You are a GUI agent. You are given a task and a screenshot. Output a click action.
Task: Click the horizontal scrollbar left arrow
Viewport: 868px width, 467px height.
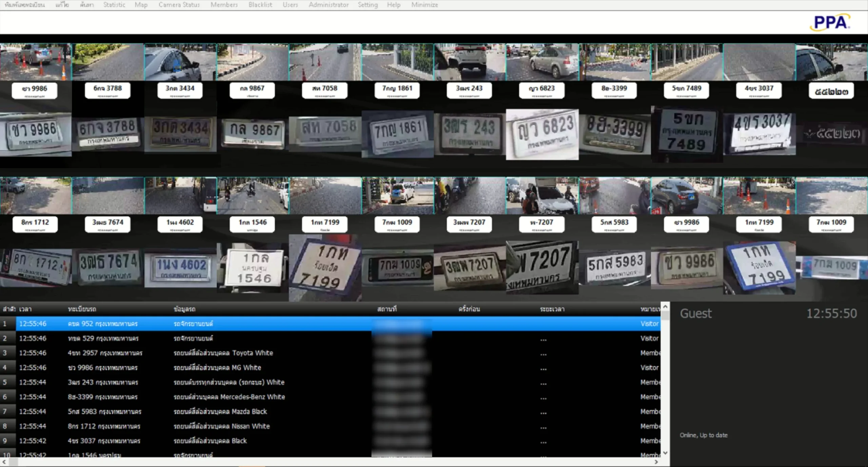coord(4,462)
